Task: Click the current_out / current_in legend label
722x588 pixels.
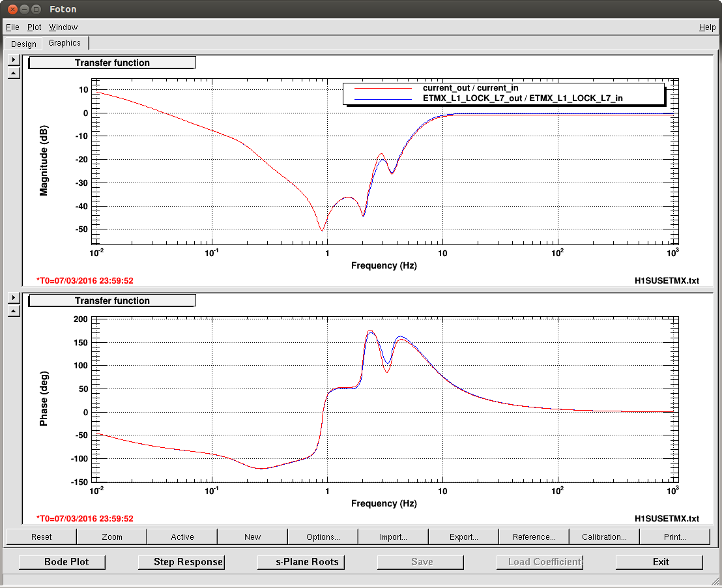Action: 470,88
